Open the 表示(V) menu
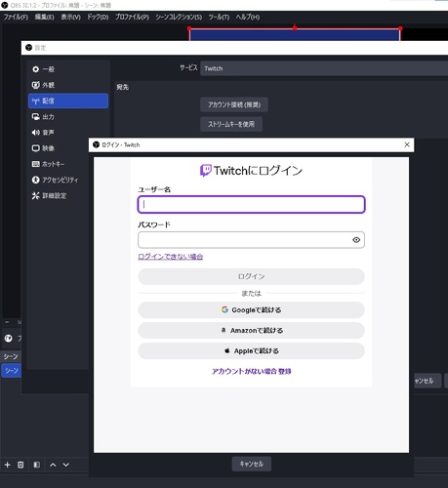Viewport: 448px width, 488px height. [x=70, y=17]
